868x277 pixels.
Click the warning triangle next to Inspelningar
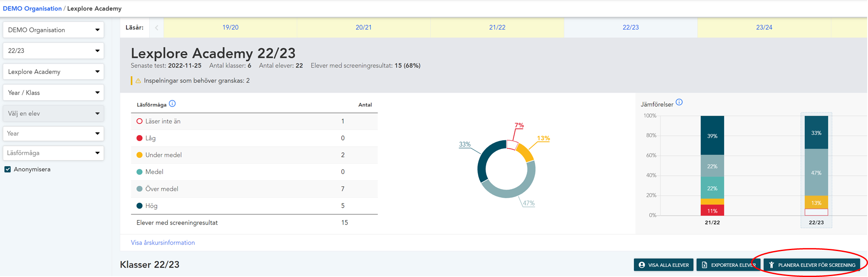(x=138, y=81)
